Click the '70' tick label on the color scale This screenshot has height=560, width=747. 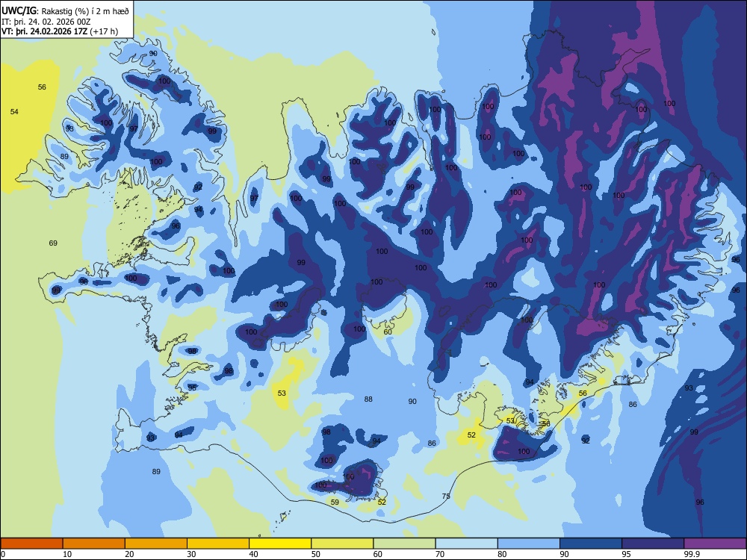[440, 554]
